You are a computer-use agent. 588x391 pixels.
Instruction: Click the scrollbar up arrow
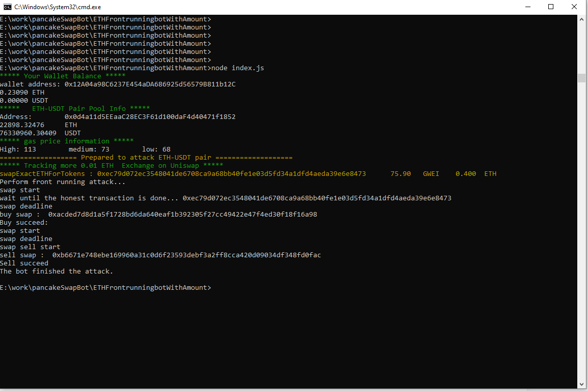coord(582,19)
